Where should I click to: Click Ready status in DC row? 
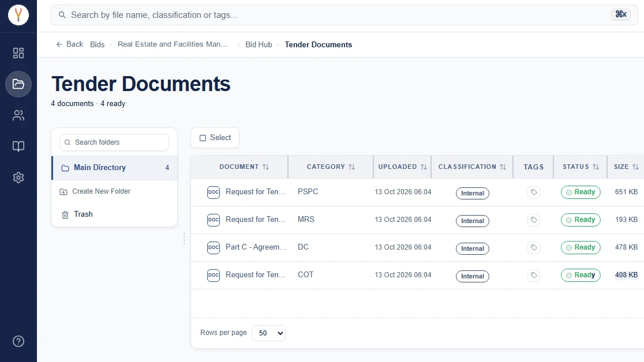point(581,247)
